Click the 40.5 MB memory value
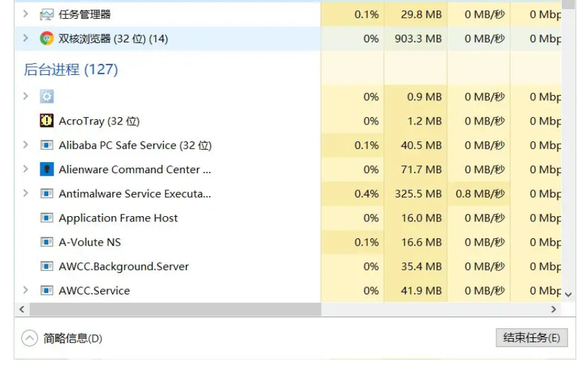 pyautogui.click(x=421, y=145)
